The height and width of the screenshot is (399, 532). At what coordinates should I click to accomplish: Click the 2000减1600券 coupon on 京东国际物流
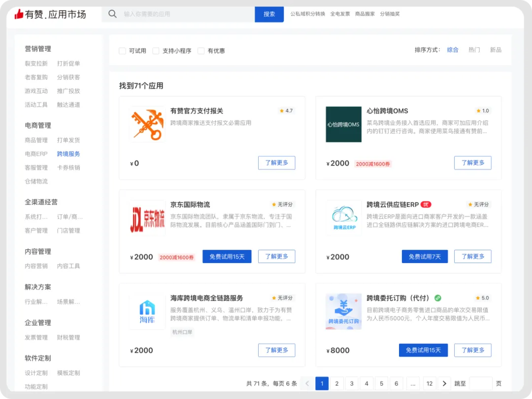176,258
